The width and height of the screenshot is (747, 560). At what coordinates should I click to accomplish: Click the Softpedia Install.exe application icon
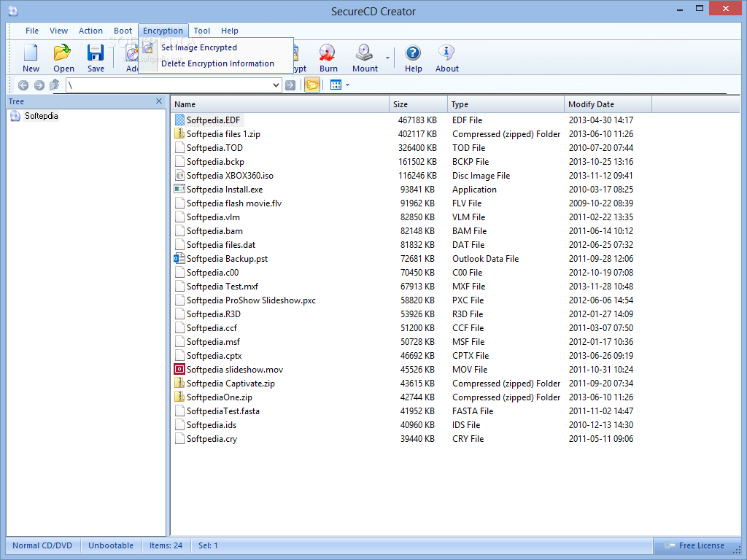179,189
